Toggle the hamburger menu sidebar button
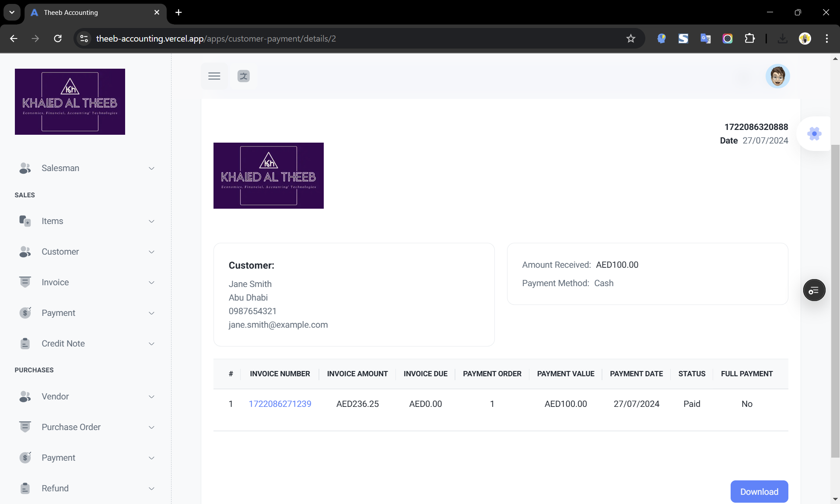840x504 pixels. 214,76
